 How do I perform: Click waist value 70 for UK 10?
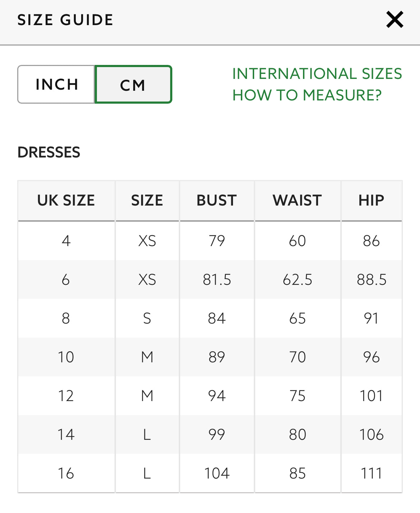[x=297, y=357]
